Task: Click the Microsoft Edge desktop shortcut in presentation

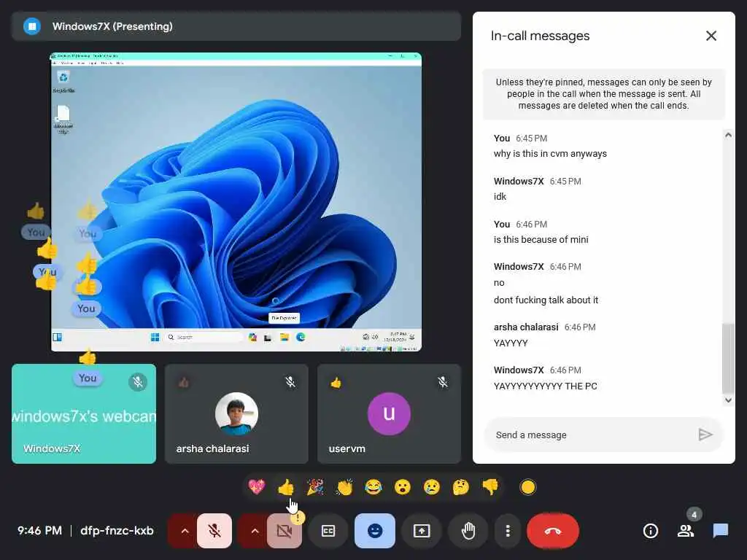Action: (x=63, y=119)
